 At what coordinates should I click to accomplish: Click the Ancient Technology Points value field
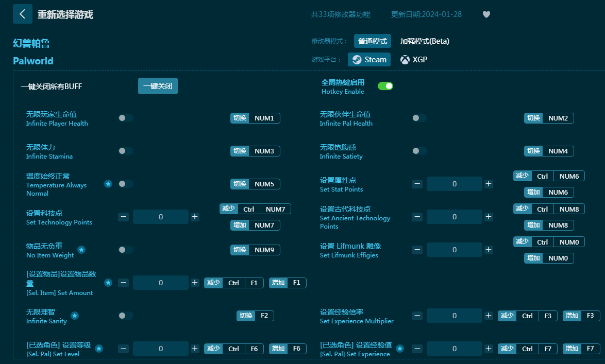coord(455,217)
